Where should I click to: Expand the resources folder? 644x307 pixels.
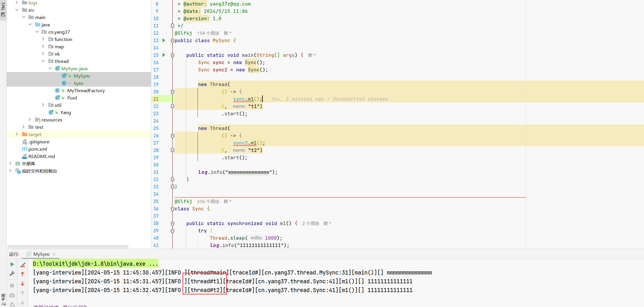click(x=30, y=119)
